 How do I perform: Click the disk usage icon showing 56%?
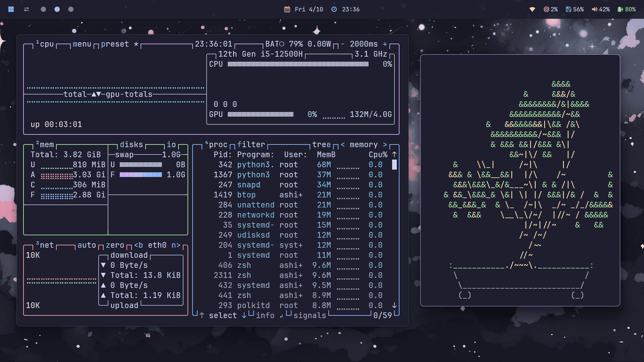pos(569,9)
